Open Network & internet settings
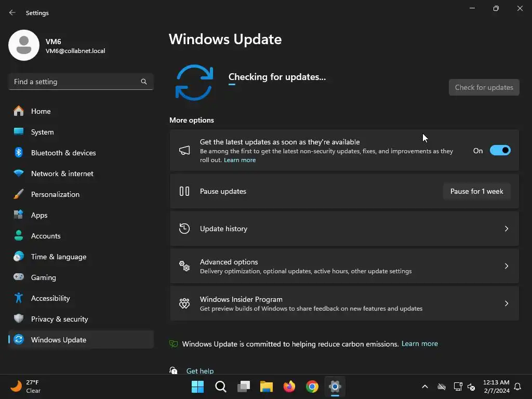The image size is (532, 399). 81,173
